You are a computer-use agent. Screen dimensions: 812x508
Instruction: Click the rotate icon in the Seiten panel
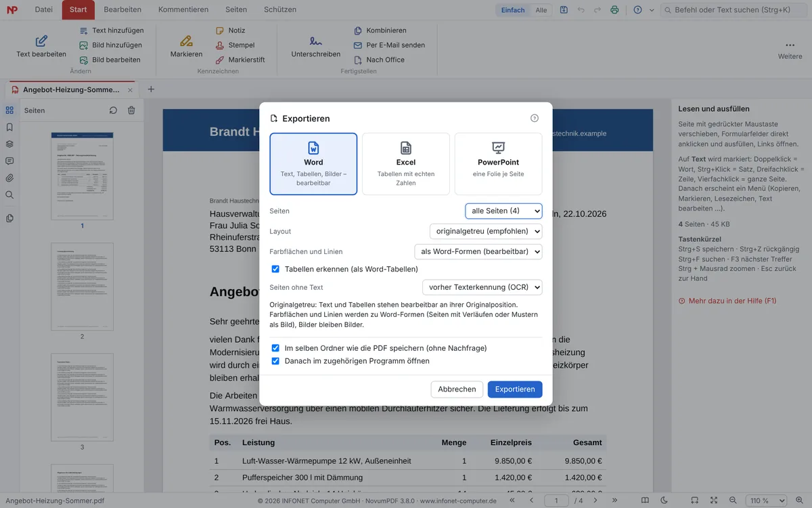point(114,110)
